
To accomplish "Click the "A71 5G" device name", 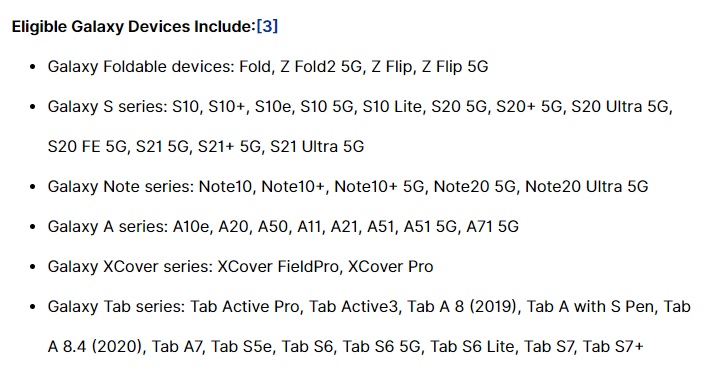I will (x=492, y=226).
